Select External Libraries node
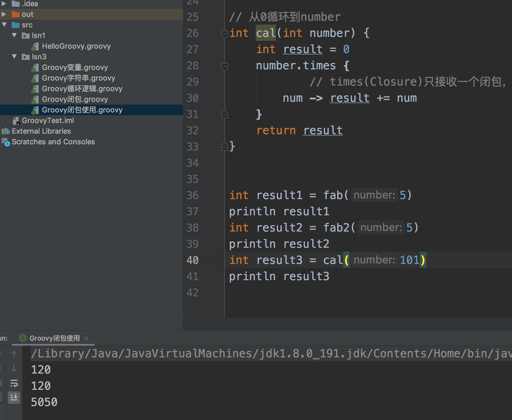The width and height of the screenshot is (512, 420). click(41, 131)
